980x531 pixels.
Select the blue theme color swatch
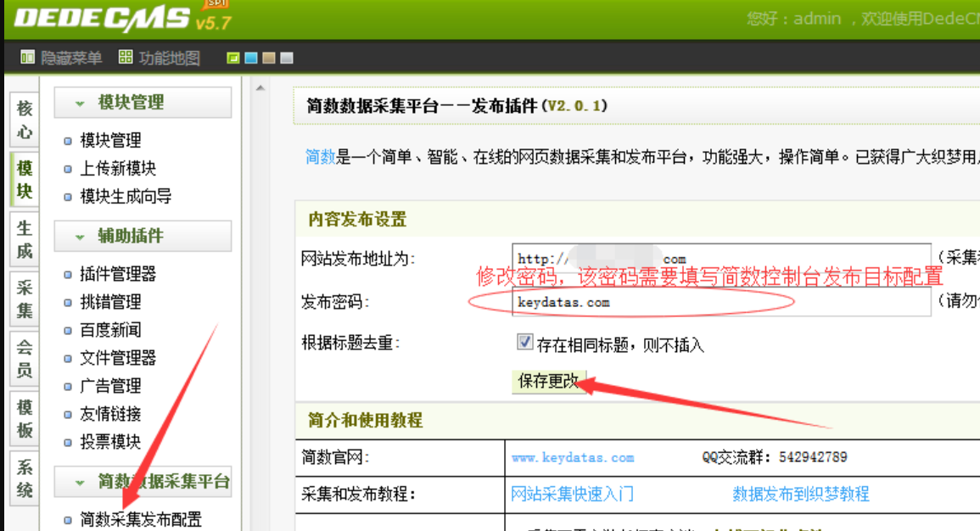click(x=251, y=58)
